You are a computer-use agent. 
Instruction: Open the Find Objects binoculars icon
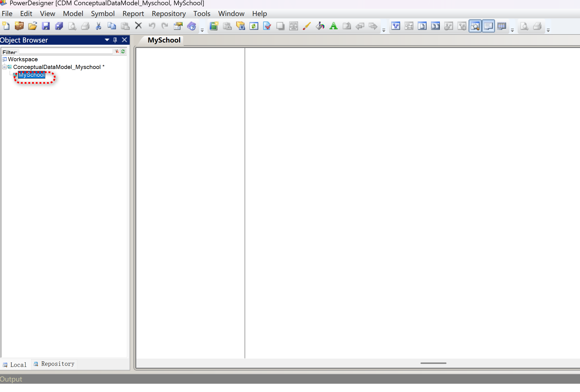click(241, 26)
